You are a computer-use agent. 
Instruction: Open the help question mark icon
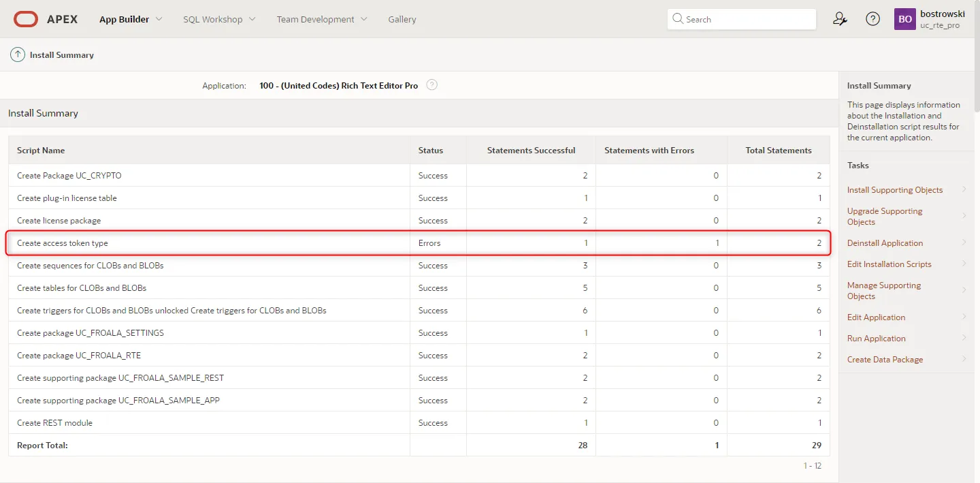872,19
